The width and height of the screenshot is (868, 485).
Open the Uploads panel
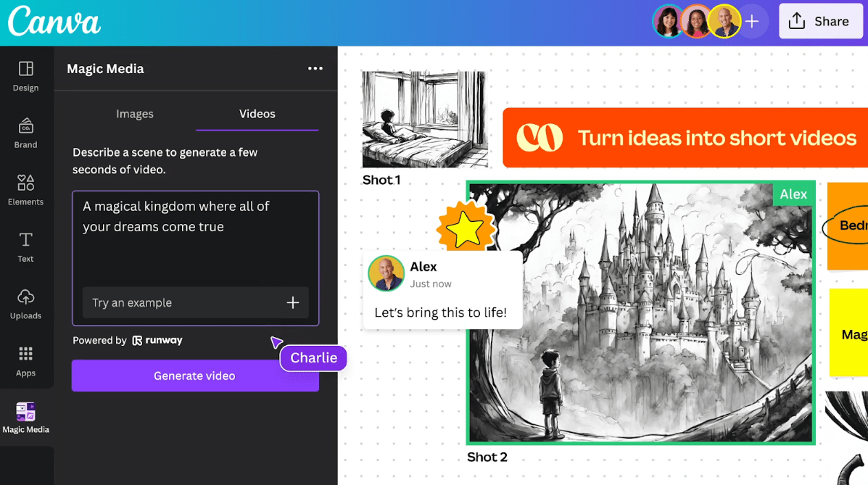point(25,303)
